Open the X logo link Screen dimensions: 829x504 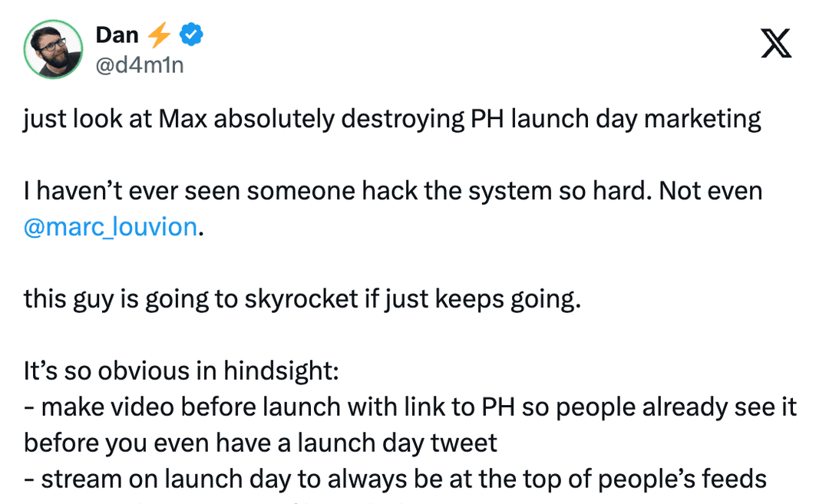point(776,43)
